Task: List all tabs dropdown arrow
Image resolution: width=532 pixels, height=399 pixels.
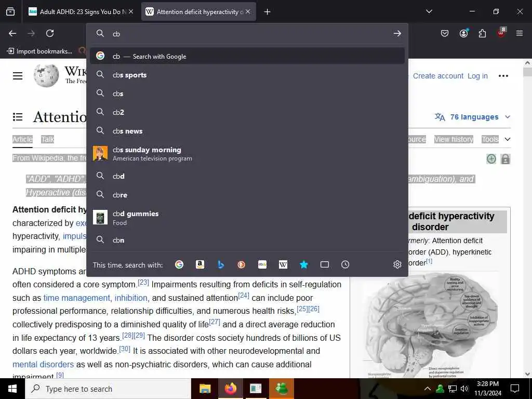Action: (x=429, y=11)
